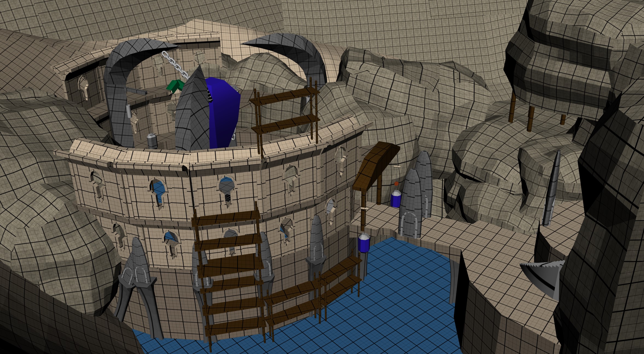Select the serrated blade shape on the right ledge
644x354 pixels.
(543, 279)
